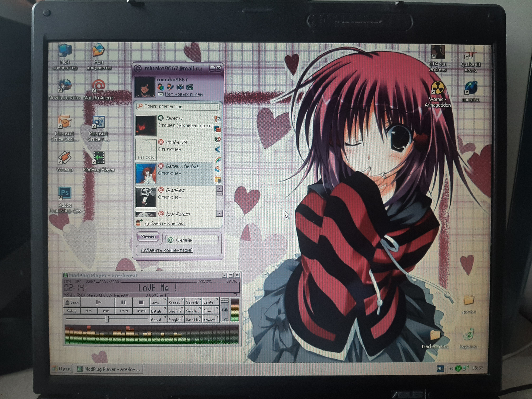The width and height of the screenshot is (532, 399).
Task: Click the speaker sound icon in Agent sidebar
Action: pyautogui.click(x=218, y=150)
